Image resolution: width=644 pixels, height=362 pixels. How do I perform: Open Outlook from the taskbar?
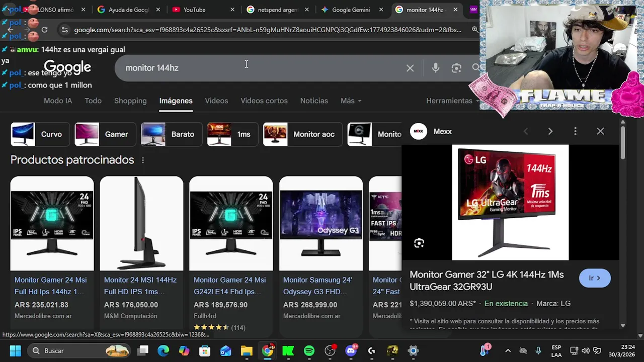(225, 350)
